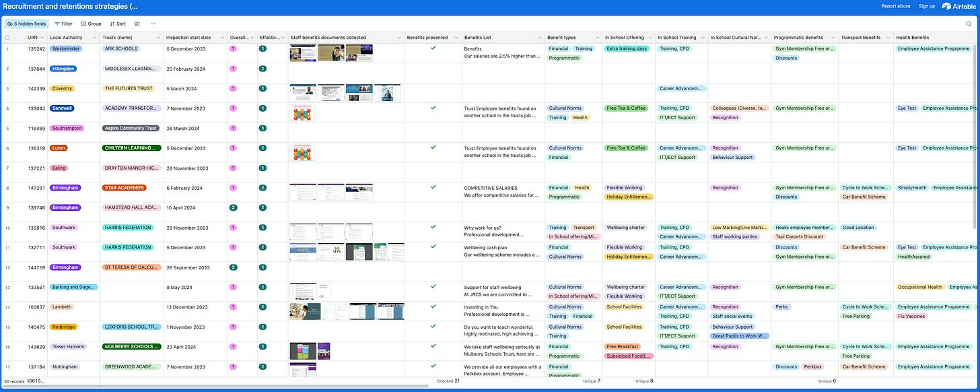Toggle Benefits presented check for Westminster row

[433, 48]
